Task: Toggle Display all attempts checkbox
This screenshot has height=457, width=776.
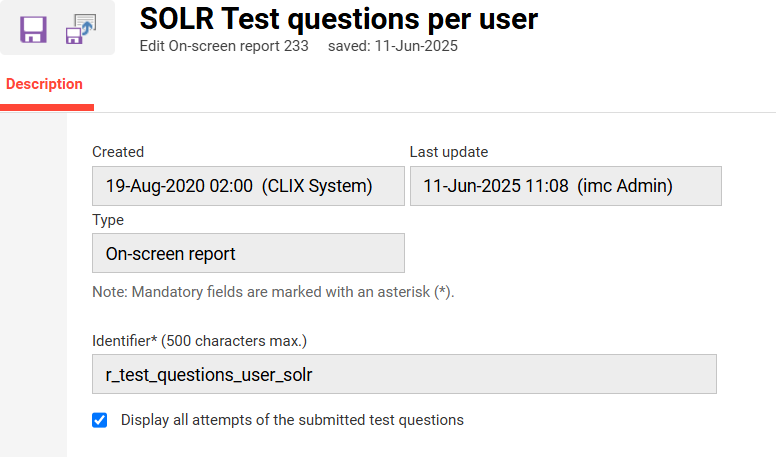Action: (100, 420)
